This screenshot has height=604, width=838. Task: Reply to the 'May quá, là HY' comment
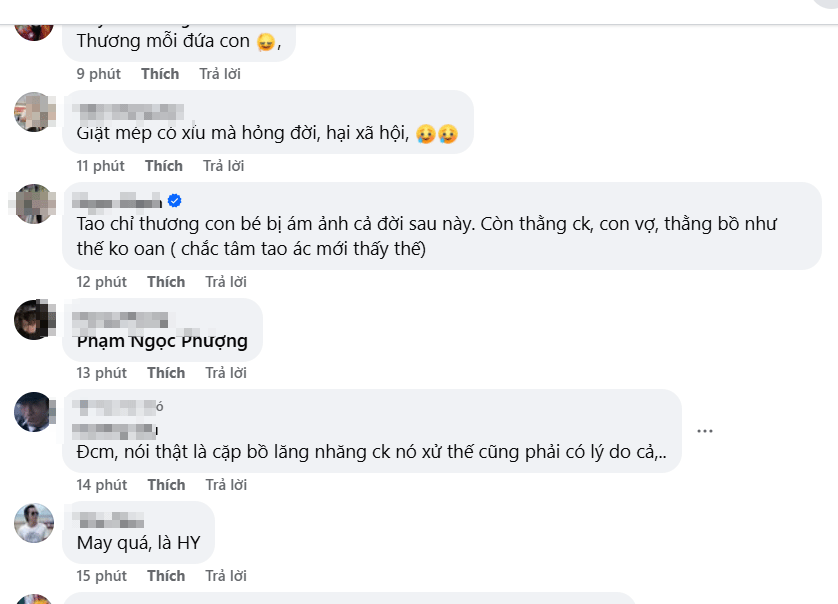coord(225,576)
